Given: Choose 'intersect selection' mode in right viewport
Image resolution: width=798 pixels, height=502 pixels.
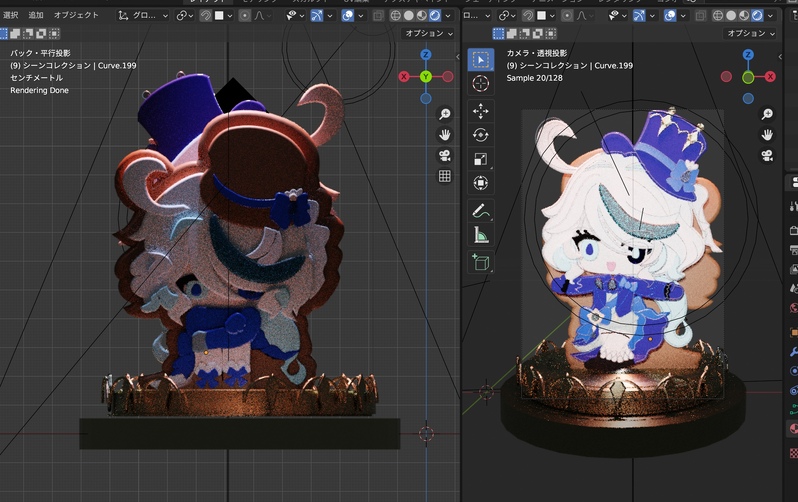Looking at the screenshot, I should point(551,34).
